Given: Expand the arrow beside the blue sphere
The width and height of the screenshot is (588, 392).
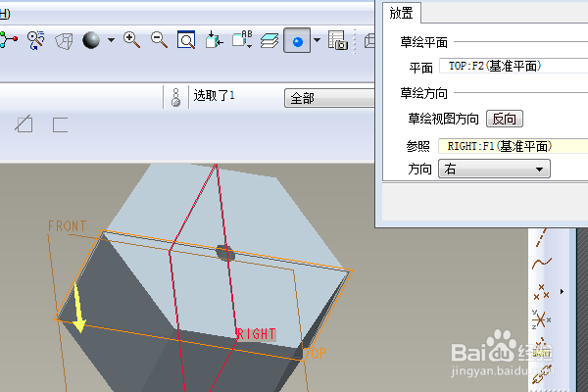Looking at the screenshot, I should 317,40.
